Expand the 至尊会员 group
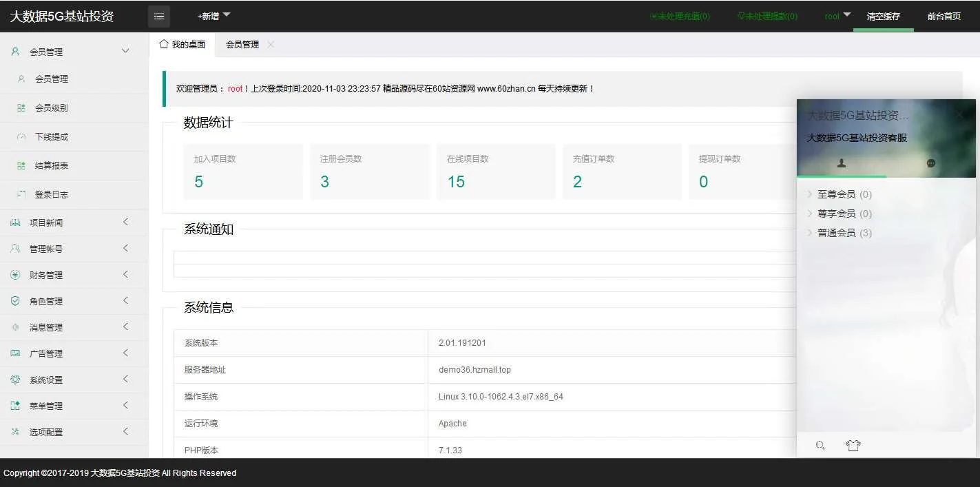This screenshot has height=487, width=980. click(836, 194)
